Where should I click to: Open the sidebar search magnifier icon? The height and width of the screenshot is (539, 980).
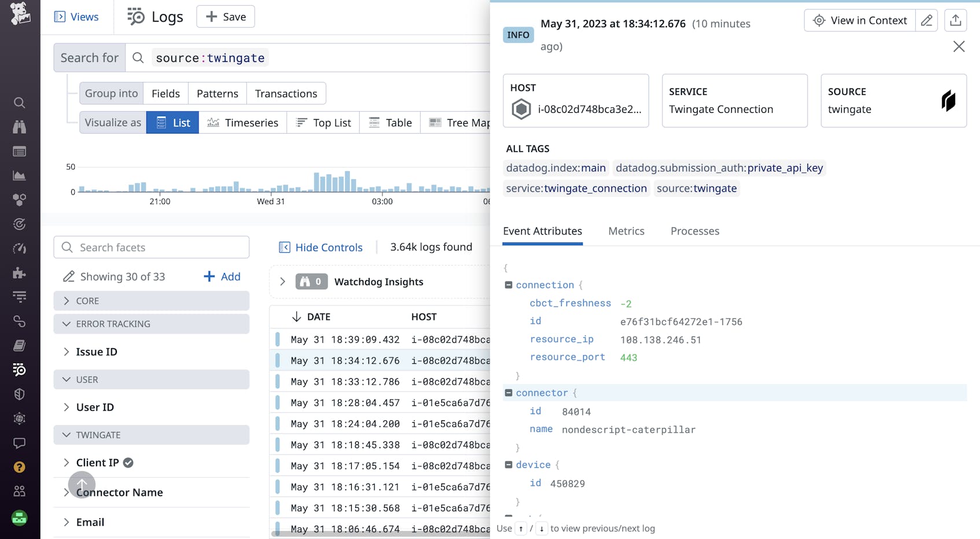click(x=20, y=102)
